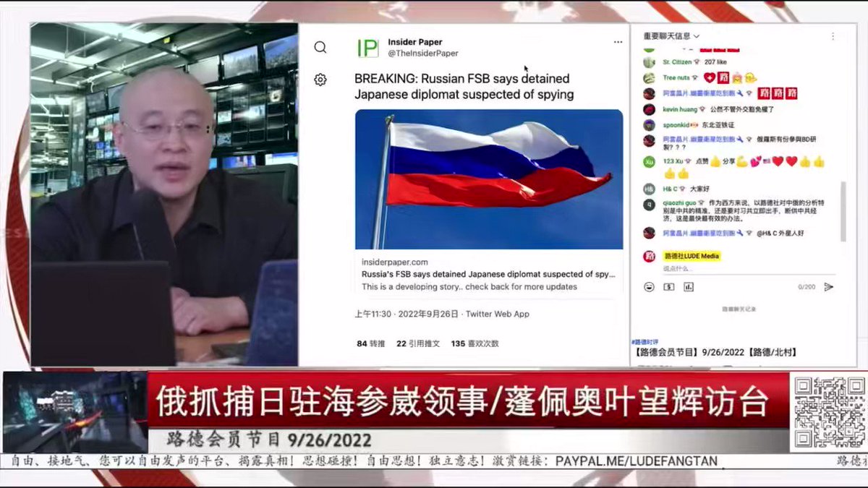Click the 路德社LUDE Media highlighted name
Viewport: 868px width, 488px height.
(692, 256)
